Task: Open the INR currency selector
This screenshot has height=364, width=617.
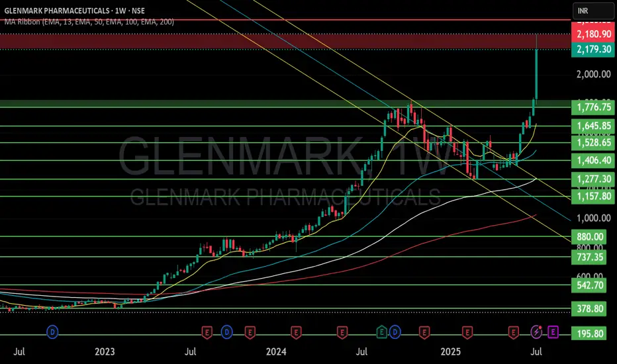Action: (593, 11)
